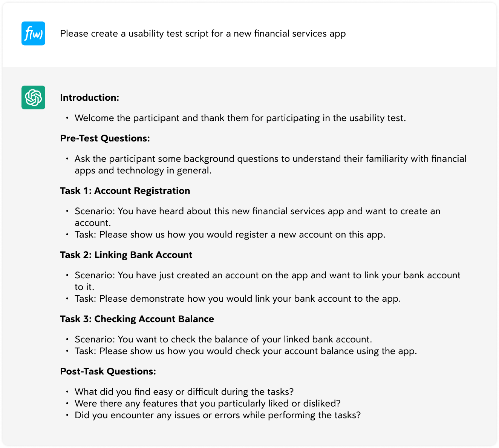Select the scenario about checking linked bank balance

coord(223,339)
